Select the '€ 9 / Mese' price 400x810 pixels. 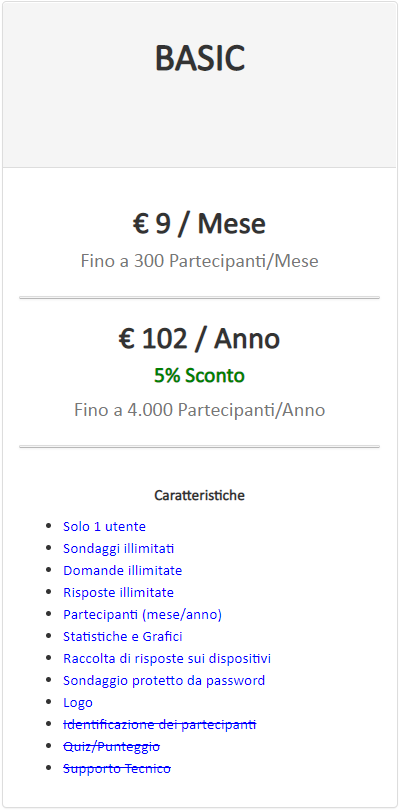click(199, 224)
